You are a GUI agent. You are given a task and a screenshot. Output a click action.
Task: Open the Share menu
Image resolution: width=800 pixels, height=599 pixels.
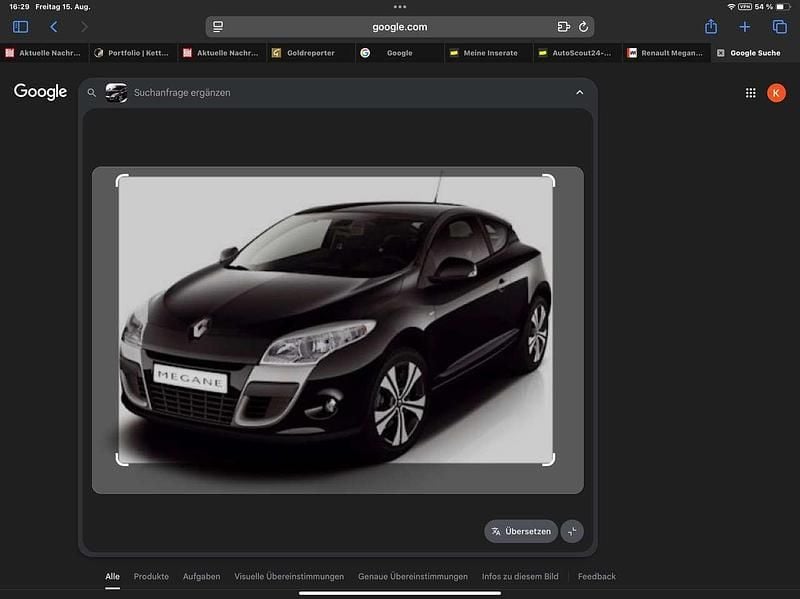click(x=711, y=27)
